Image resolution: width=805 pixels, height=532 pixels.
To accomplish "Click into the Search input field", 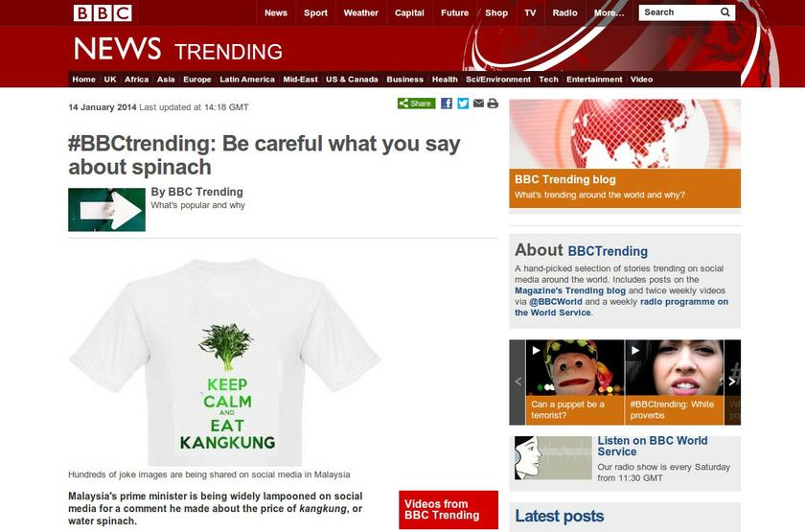I will (678, 12).
